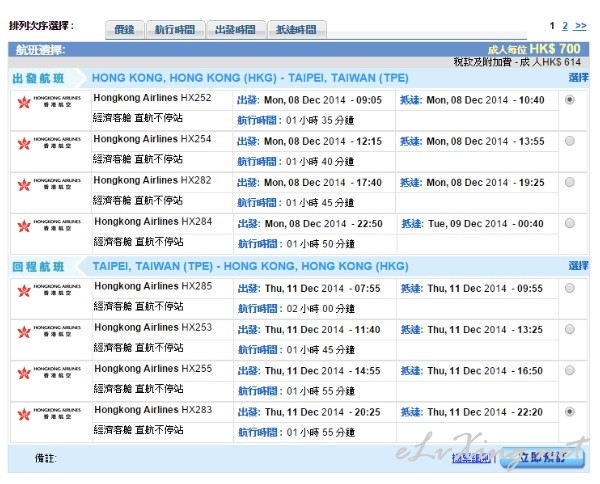Click Hong Kong Airlines logo in HX253 row
Screen dimensions: 600x484
[49, 332]
